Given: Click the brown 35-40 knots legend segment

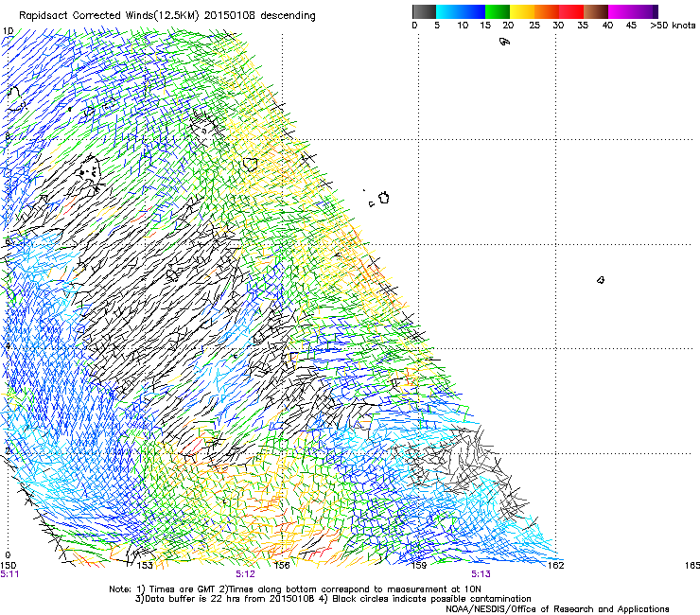Looking at the screenshot, I should [596, 11].
